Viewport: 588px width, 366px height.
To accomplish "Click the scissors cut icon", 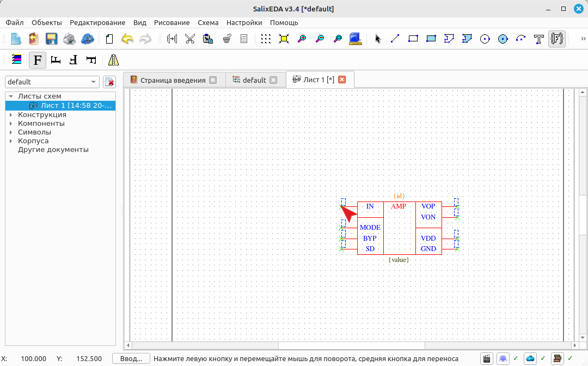I will [x=190, y=39].
